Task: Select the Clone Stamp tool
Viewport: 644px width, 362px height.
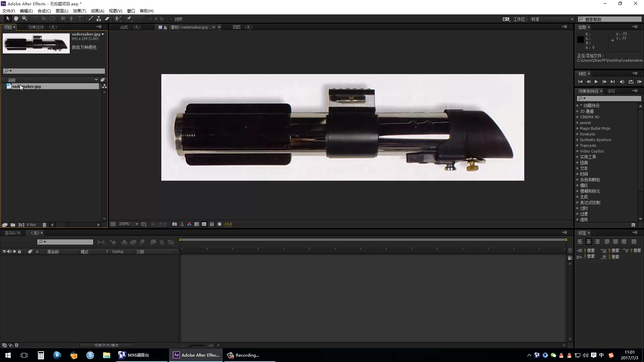Action: pyautogui.click(x=99, y=19)
